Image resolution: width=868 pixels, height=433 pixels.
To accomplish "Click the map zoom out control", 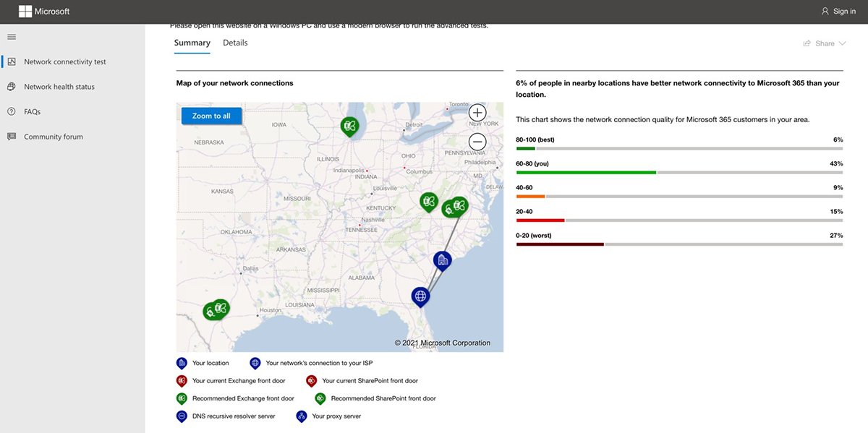I will coord(477,141).
